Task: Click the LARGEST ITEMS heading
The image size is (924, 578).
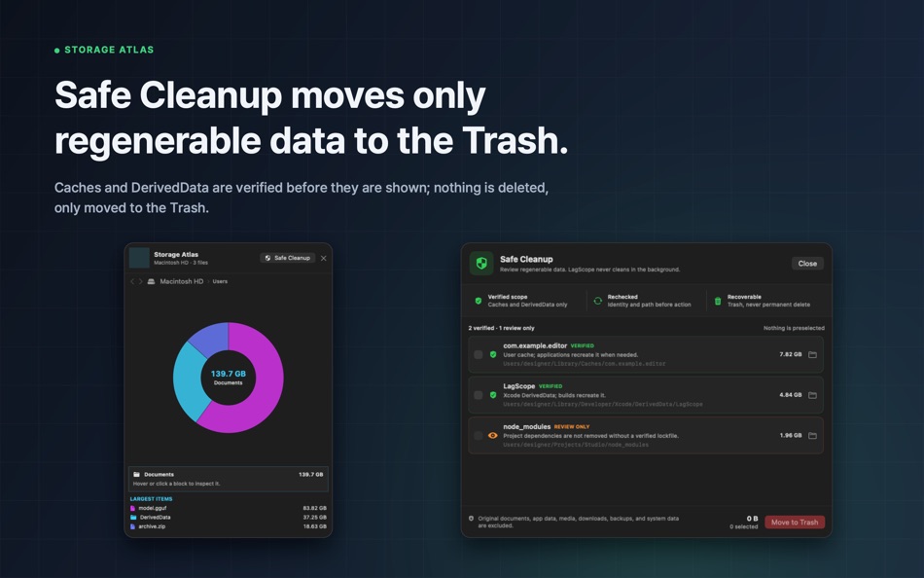Action: click(x=151, y=499)
